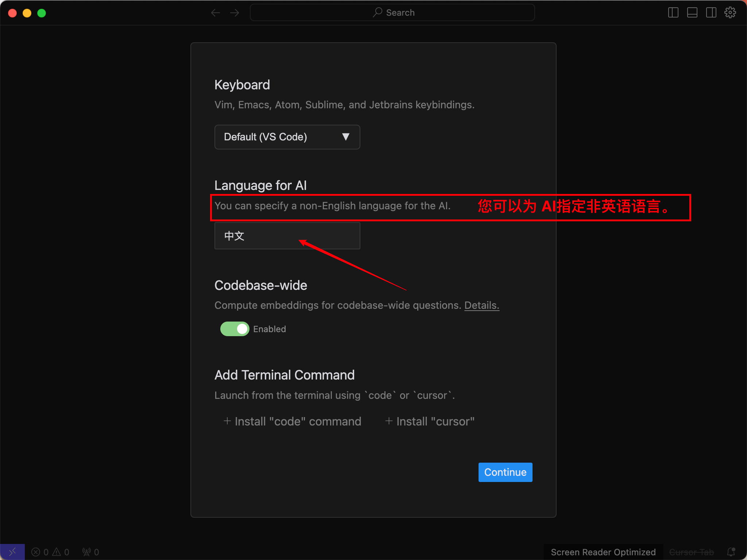Image resolution: width=747 pixels, height=560 pixels.
Task: Click the back navigation arrow
Action: tap(216, 13)
